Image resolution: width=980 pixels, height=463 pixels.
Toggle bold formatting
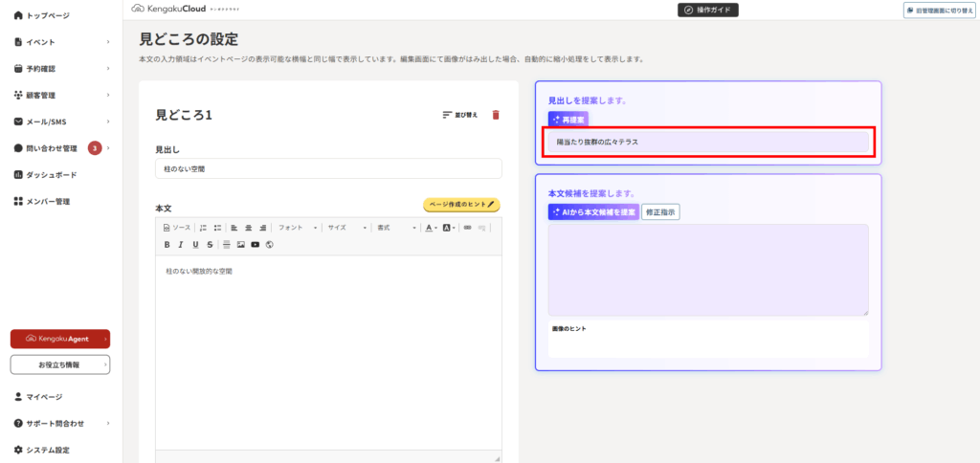pos(167,244)
